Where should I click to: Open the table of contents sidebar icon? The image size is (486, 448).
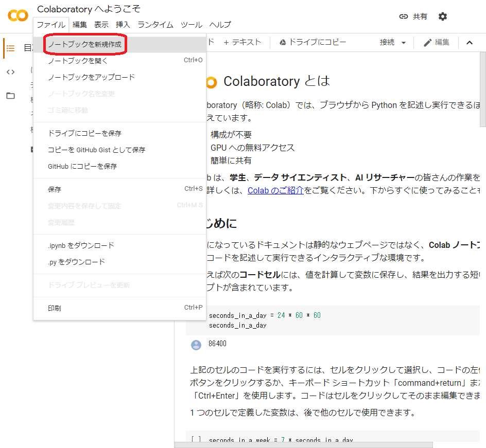(x=10, y=48)
